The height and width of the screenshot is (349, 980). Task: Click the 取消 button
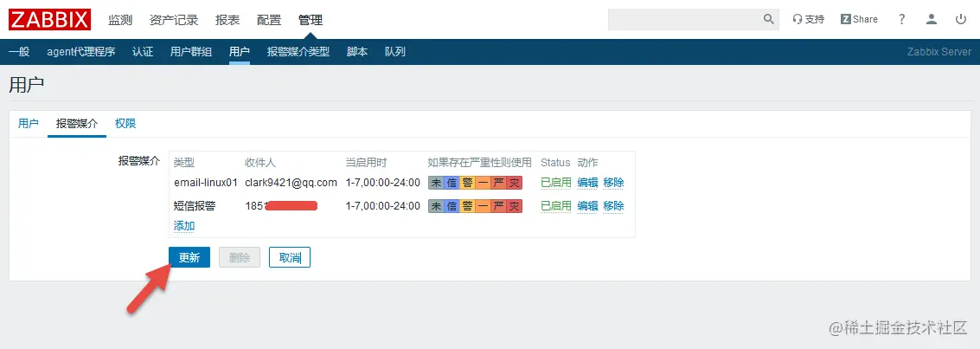point(290,258)
